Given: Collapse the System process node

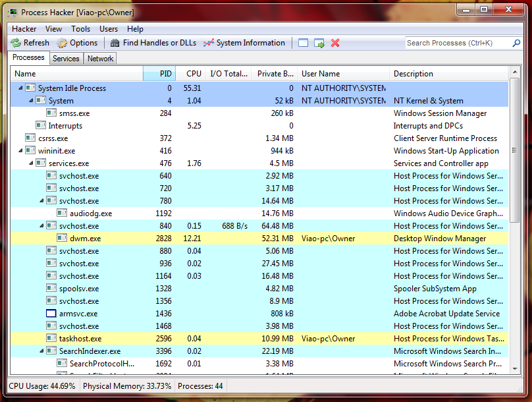Looking at the screenshot, I should coord(31,100).
